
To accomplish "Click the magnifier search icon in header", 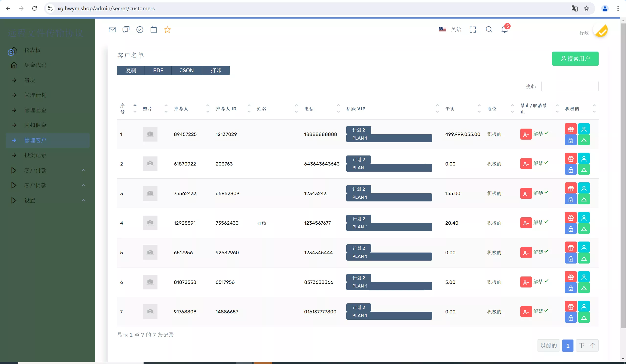I will (x=489, y=30).
